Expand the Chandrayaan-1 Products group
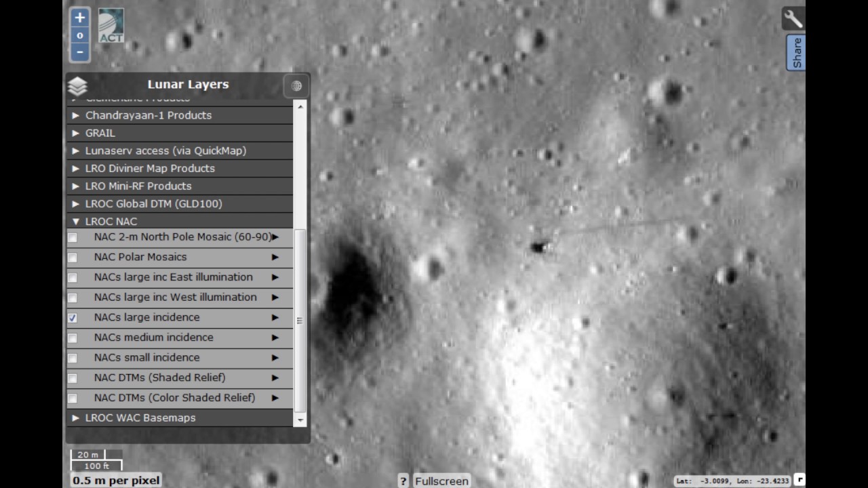 [76, 116]
